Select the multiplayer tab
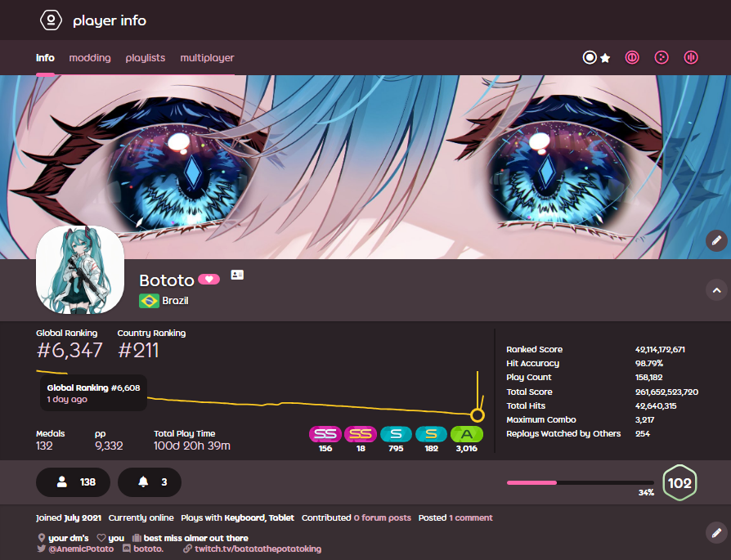The image size is (731, 560). 207,58
